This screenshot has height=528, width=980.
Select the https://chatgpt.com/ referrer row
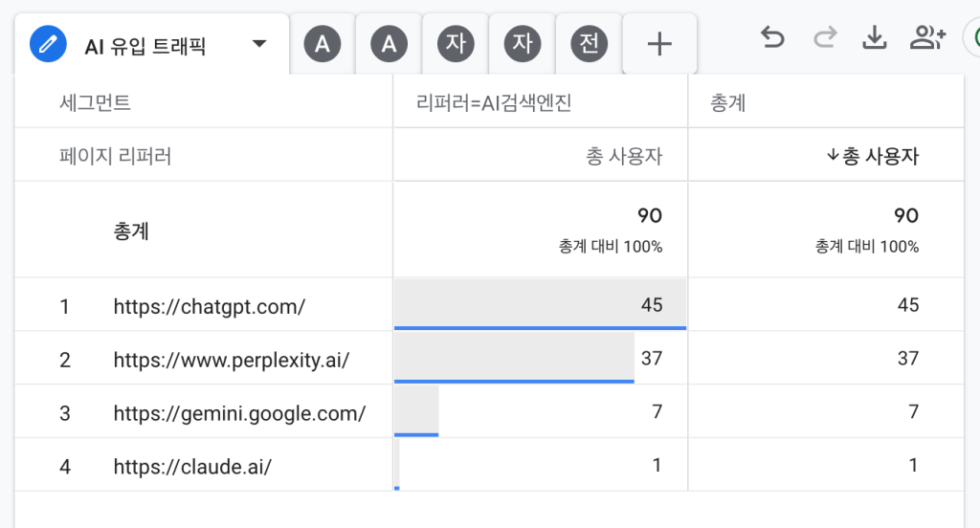(x=209, y=306)
